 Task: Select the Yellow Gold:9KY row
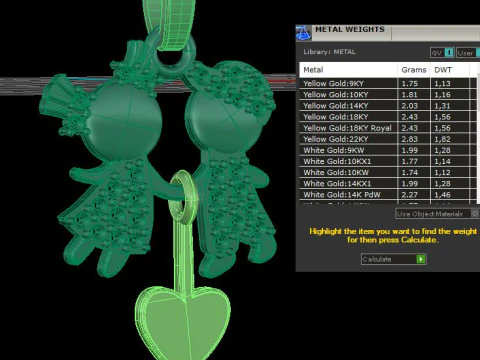388,83
